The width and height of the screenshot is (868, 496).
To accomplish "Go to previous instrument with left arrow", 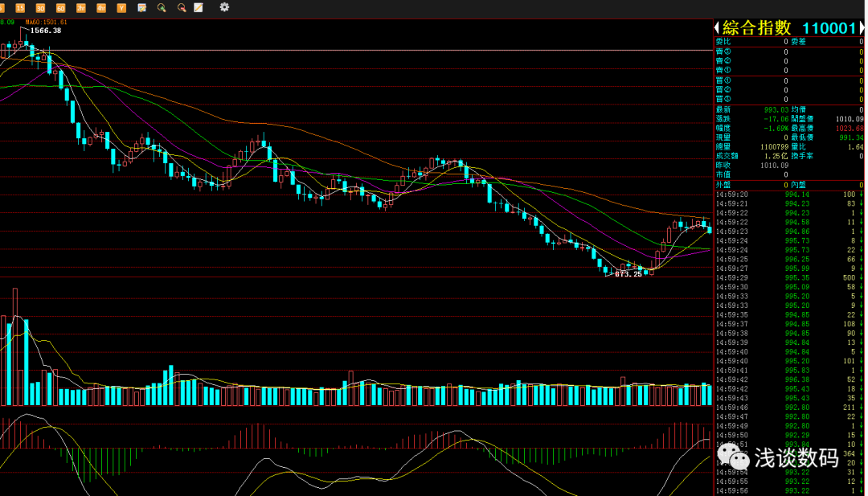I will tap(717, 27).
